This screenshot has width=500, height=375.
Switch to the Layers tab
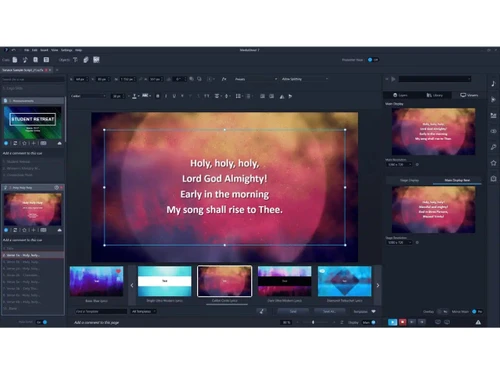click(400, 95)
